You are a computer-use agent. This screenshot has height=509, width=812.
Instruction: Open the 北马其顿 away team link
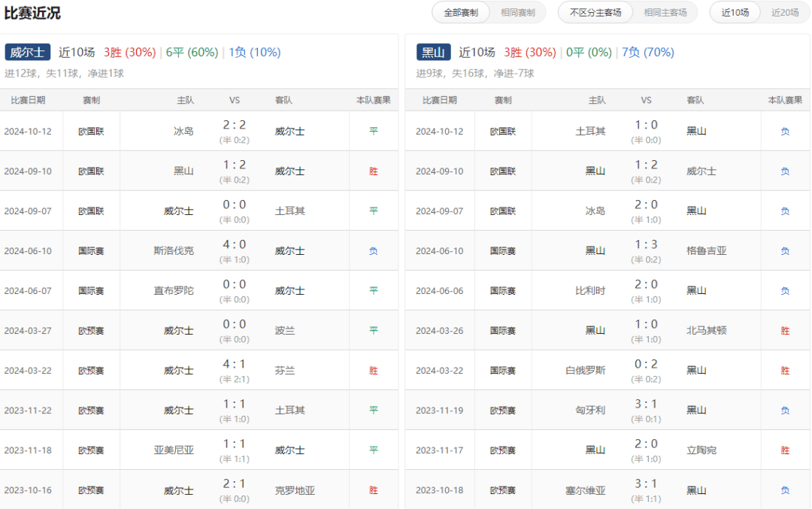coord(706,330)
